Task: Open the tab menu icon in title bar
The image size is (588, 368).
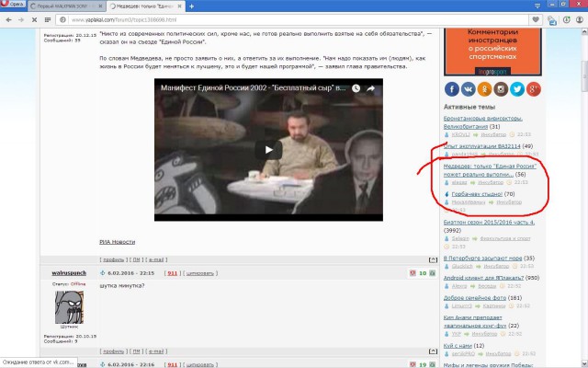Action: [537, 6]
